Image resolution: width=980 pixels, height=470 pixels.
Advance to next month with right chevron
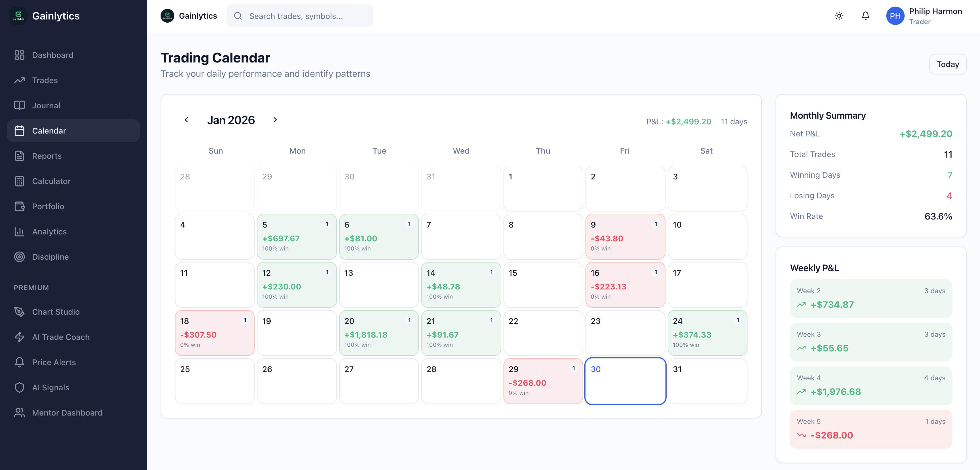(275, 120)
